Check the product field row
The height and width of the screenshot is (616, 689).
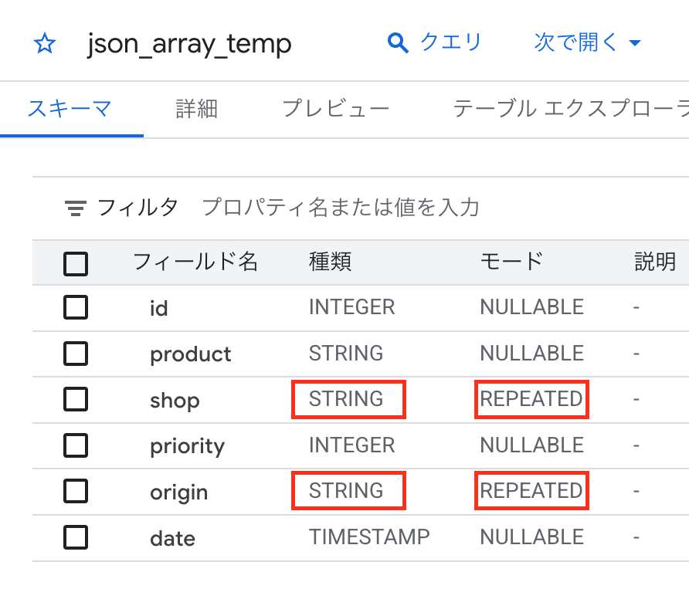click(75, 354)
